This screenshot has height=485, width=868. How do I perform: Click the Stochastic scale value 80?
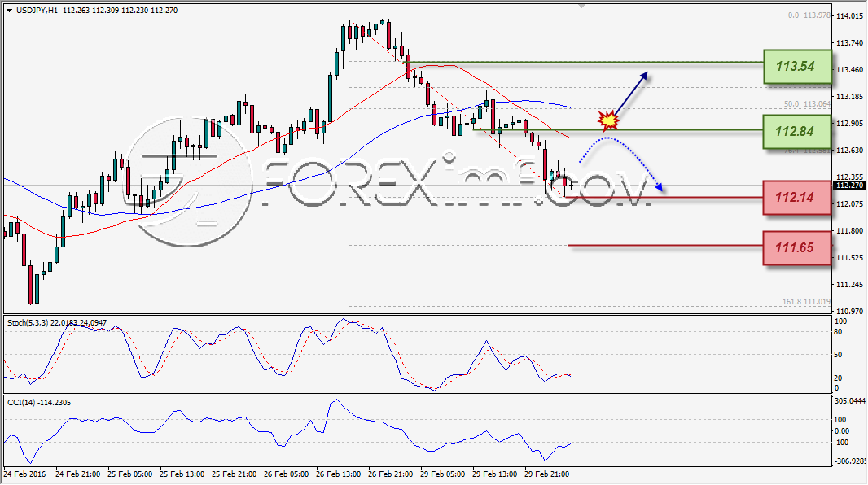pos(839,332)
